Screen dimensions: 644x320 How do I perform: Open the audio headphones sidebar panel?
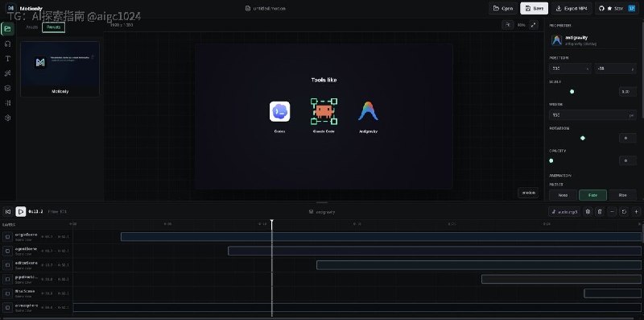[x=8, y=44]
